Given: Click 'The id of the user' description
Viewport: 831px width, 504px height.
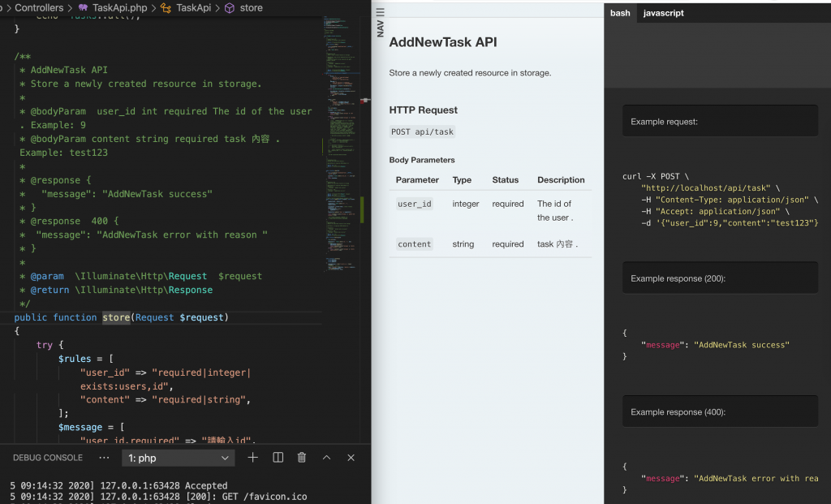Looking at the screenshot, I should pos(555,210).
